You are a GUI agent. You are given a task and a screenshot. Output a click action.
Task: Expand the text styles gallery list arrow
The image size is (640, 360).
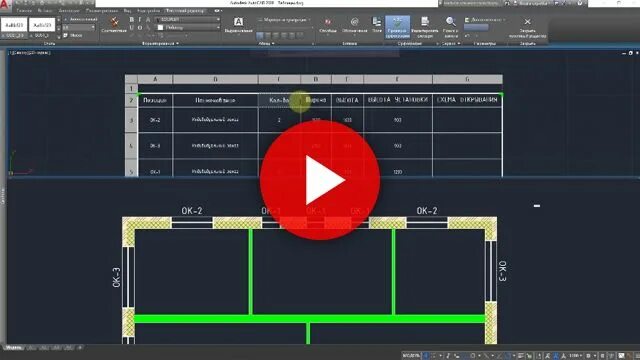(x=59, y=36)
